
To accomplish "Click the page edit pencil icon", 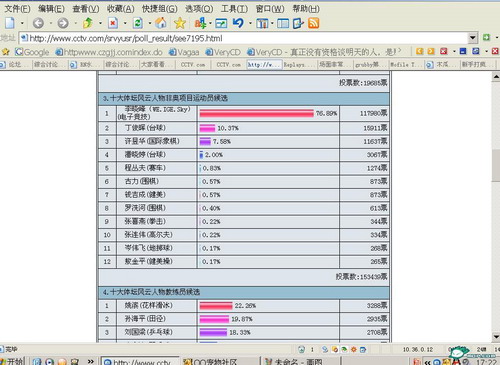I will tap(298, 23).
